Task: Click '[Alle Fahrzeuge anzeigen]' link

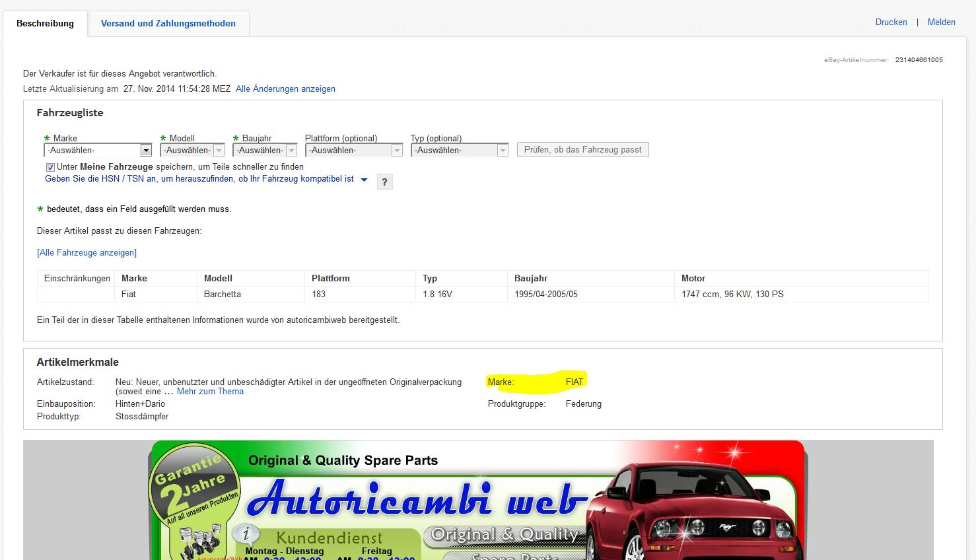Action: pyautogui.click(x=87, y=252)
